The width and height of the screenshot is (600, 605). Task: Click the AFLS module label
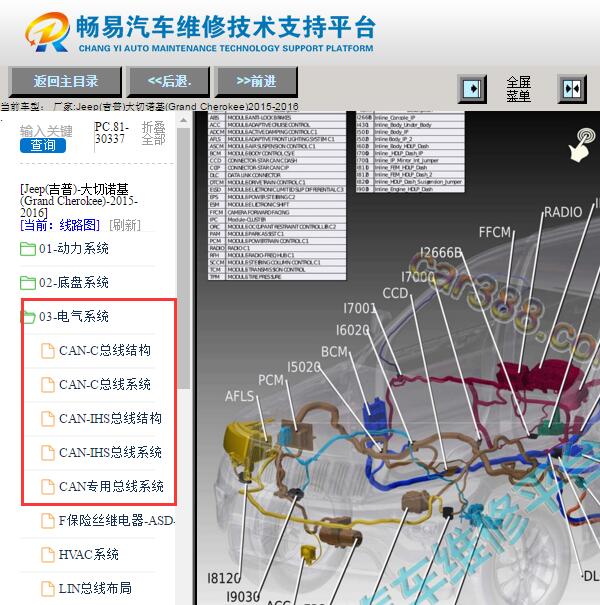[x=240, y=396]
